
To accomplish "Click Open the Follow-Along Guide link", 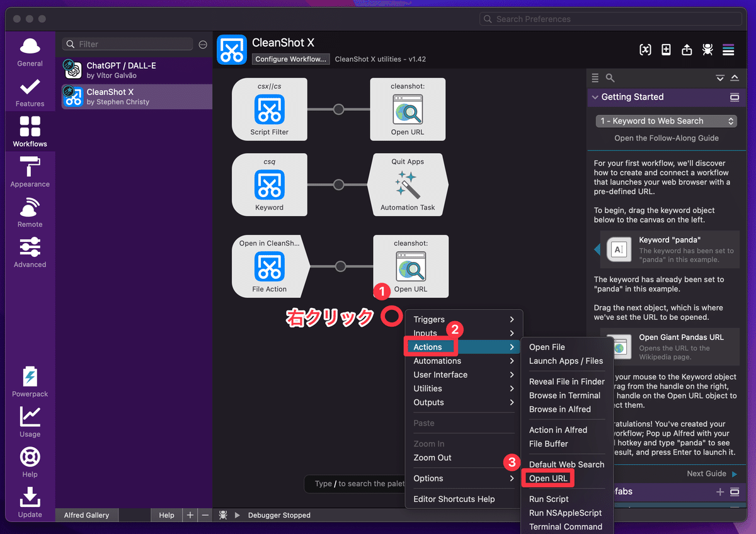I will click(x=666, y=139).
